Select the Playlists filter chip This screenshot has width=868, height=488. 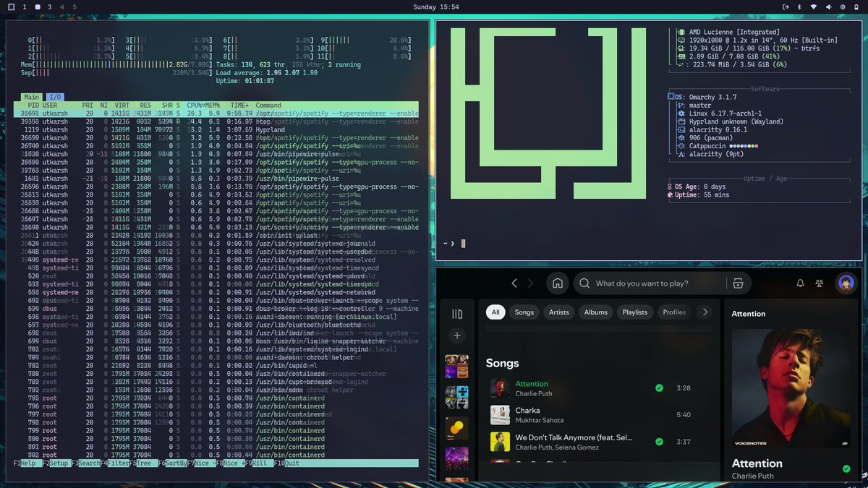point(635,312)
